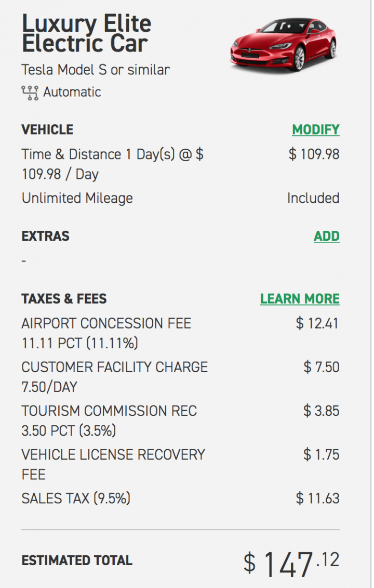
Task: Select the Airport Concession Fee line
Action: 106,333
